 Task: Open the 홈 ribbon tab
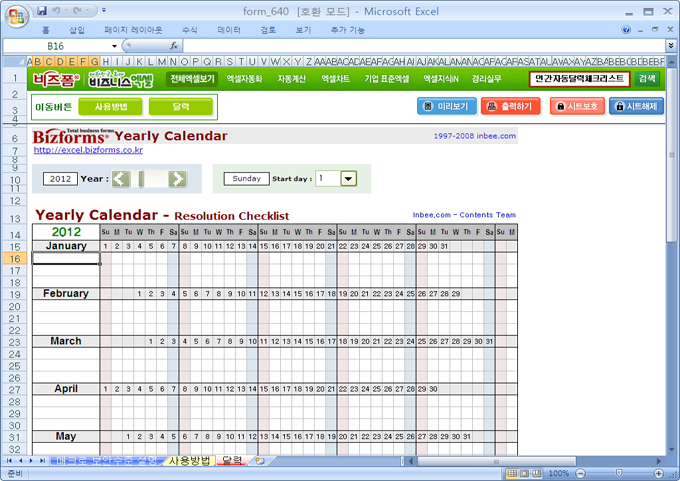pos(46,30)
